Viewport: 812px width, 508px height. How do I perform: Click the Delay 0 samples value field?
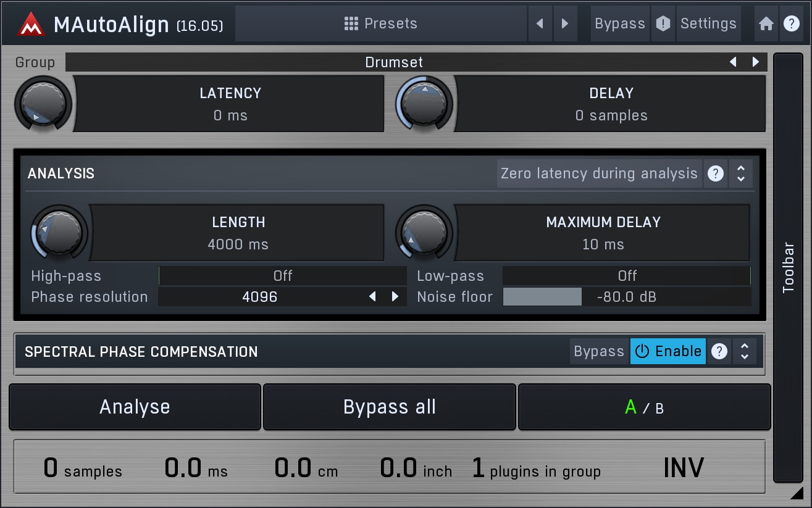(x=611, y=104)
